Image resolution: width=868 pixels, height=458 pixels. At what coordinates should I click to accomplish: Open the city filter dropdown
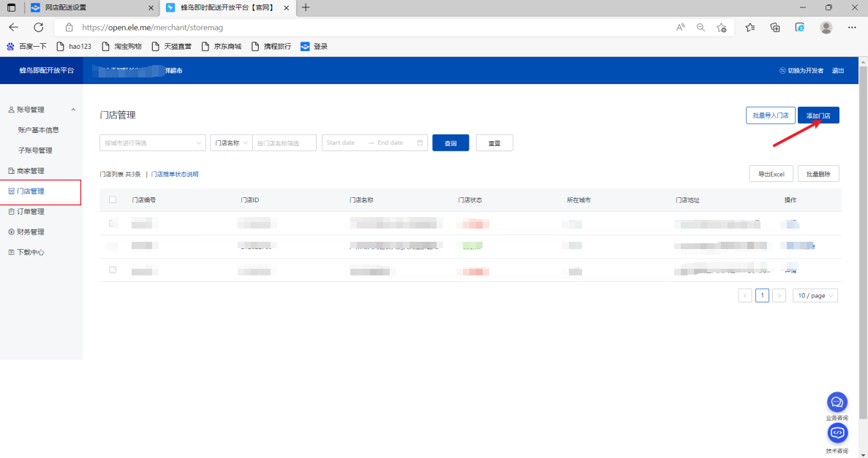tap(153, 142)
